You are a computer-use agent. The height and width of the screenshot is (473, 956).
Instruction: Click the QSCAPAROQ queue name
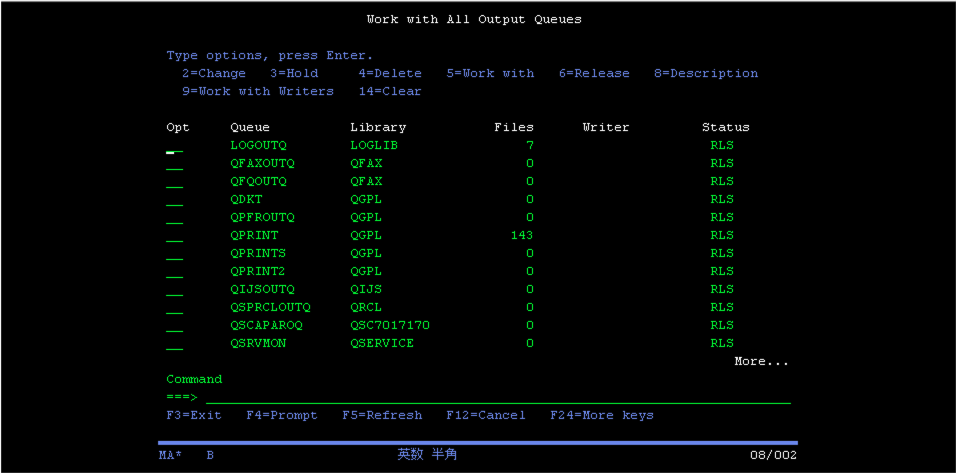tap(266, 325)
